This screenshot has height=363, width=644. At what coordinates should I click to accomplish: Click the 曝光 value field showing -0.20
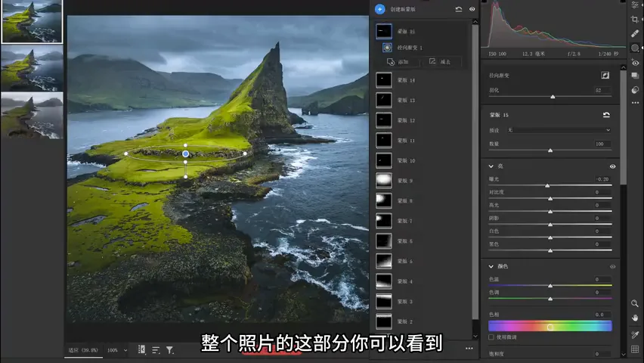coord(602,179)
